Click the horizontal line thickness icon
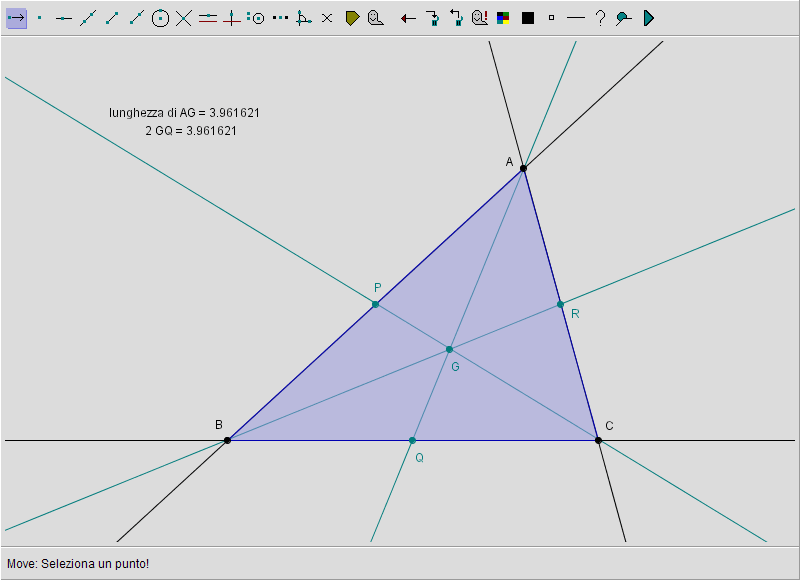The height and width of the screenshot is (580, 800). click(576, 18)
